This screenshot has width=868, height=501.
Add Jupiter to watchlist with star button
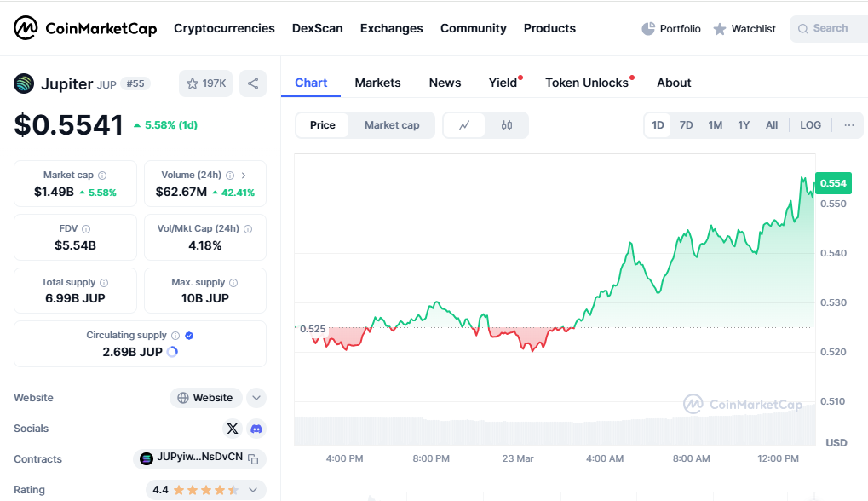click(x=205, y=83)
